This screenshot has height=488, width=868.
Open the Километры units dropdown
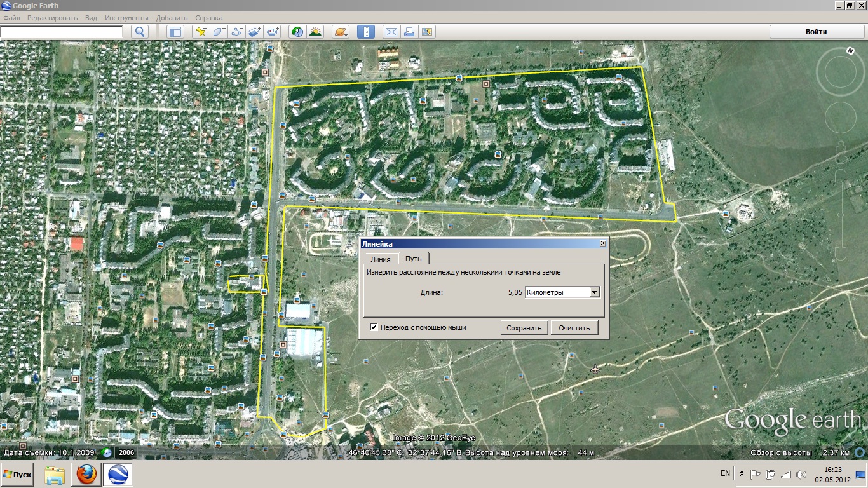click(594, 292)
